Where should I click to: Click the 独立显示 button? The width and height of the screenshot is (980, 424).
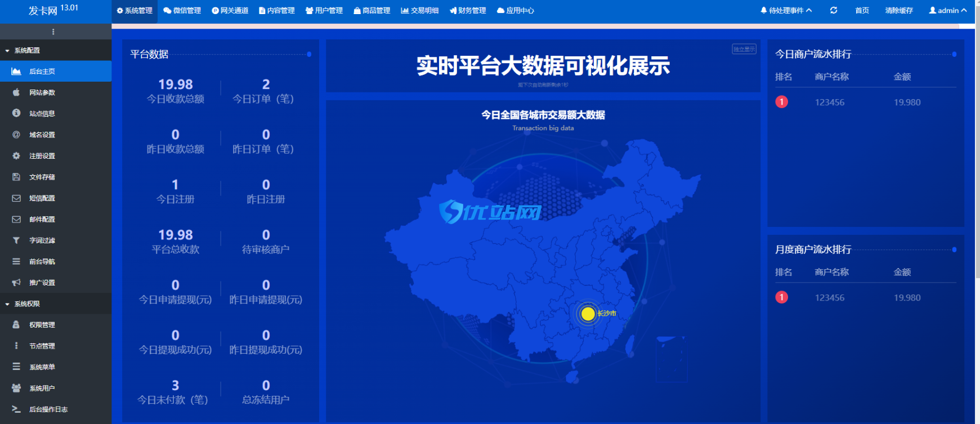744,49
